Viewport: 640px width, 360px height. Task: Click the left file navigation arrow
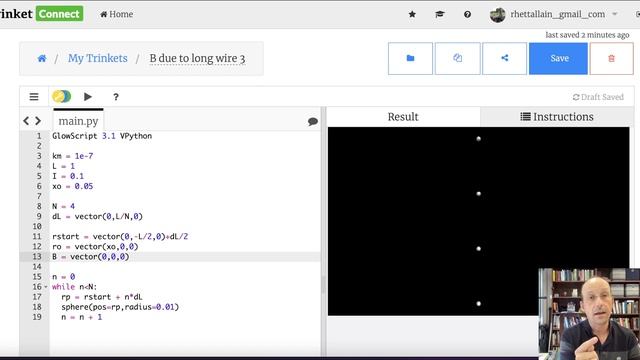click(x=27, y=121)
